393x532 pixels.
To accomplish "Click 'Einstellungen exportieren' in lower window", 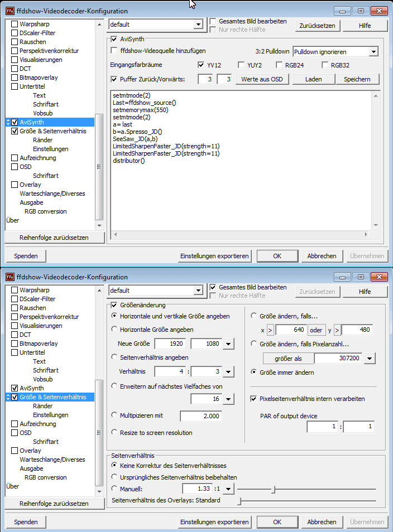I will pyautogui.click(x=214, y=522).
